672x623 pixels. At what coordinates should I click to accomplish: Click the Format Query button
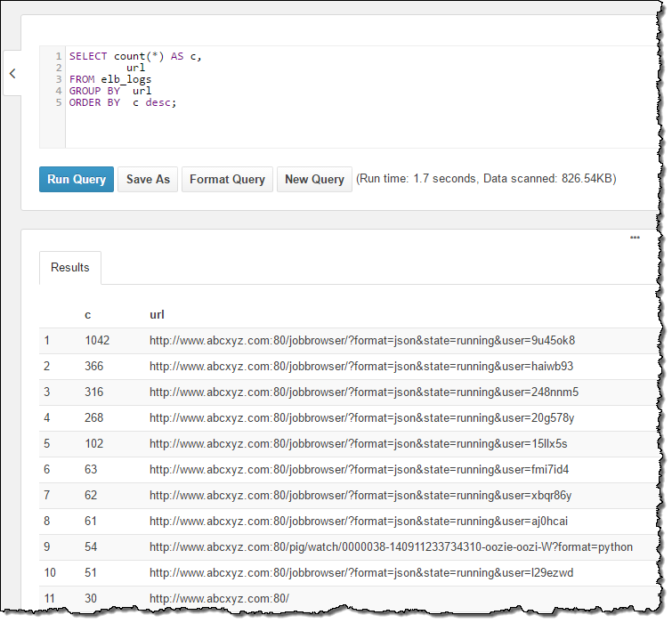pyautogui.click(x=227, y=179)
